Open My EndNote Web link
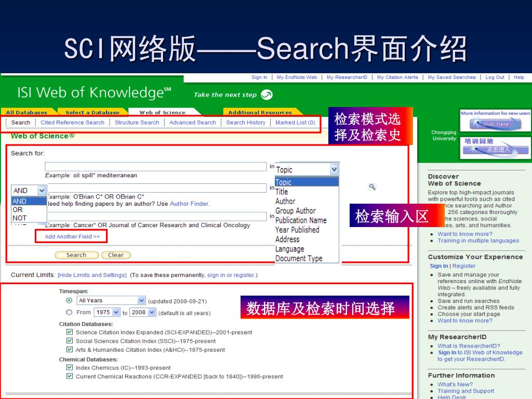 [x=297, y=77]
